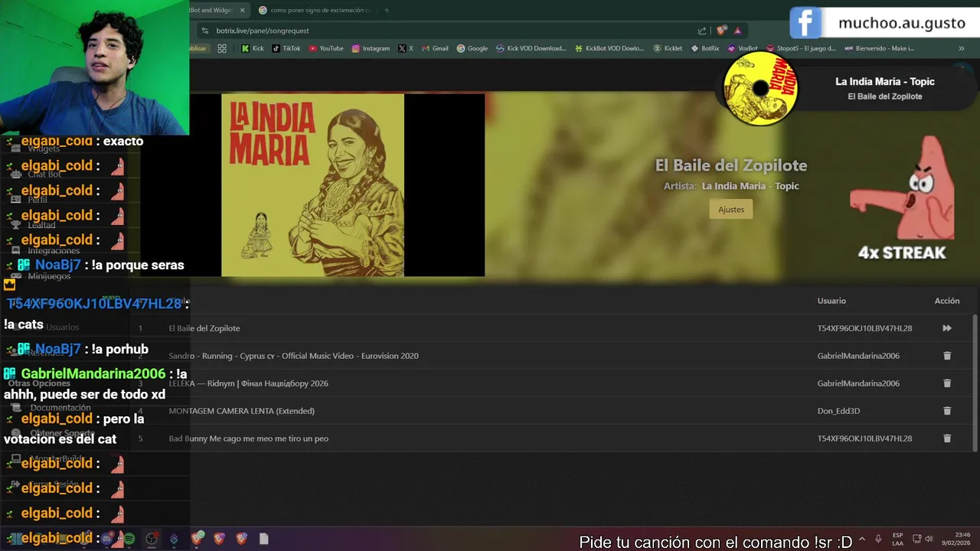This screenshot has height=551, width=980.
Task: Open the Ajustes button
Action: 731,210
